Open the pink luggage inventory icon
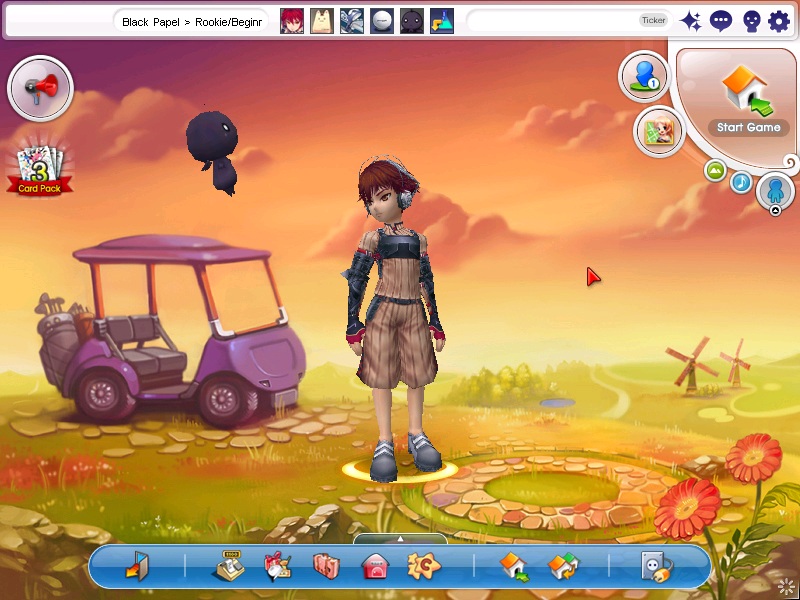 click(x=326, y=566)
